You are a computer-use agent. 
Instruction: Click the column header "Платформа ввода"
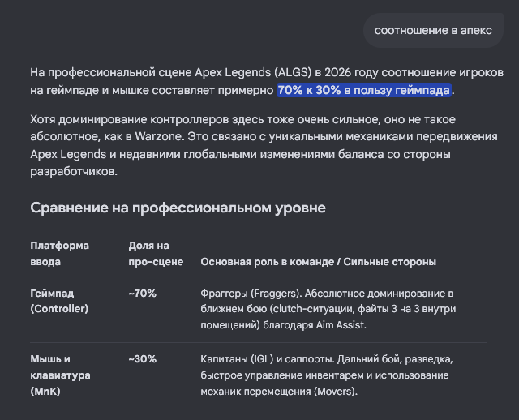[59, 254]
